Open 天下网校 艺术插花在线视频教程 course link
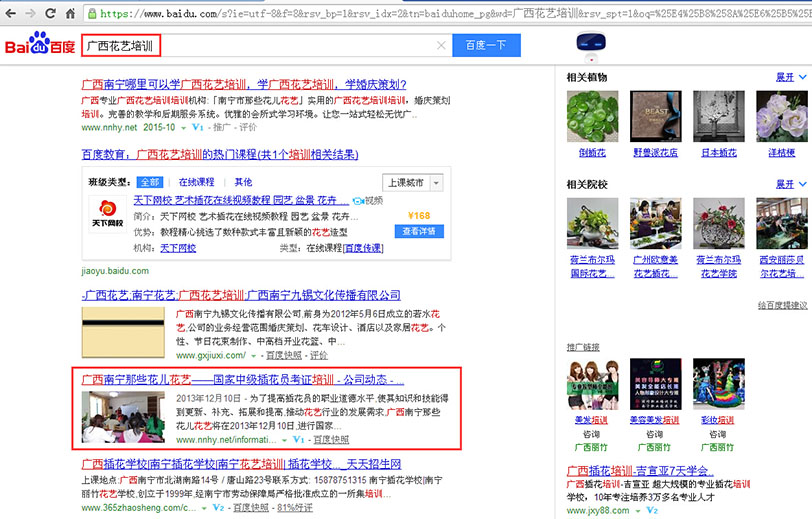 tap(241, 200)
